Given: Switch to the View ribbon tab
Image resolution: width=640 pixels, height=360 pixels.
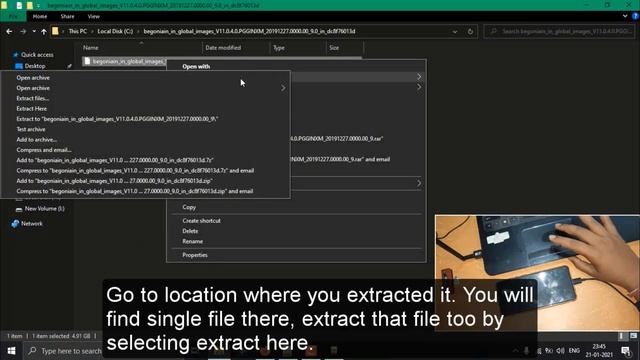Looking at the screenshot, I should [x=93, y=16].
